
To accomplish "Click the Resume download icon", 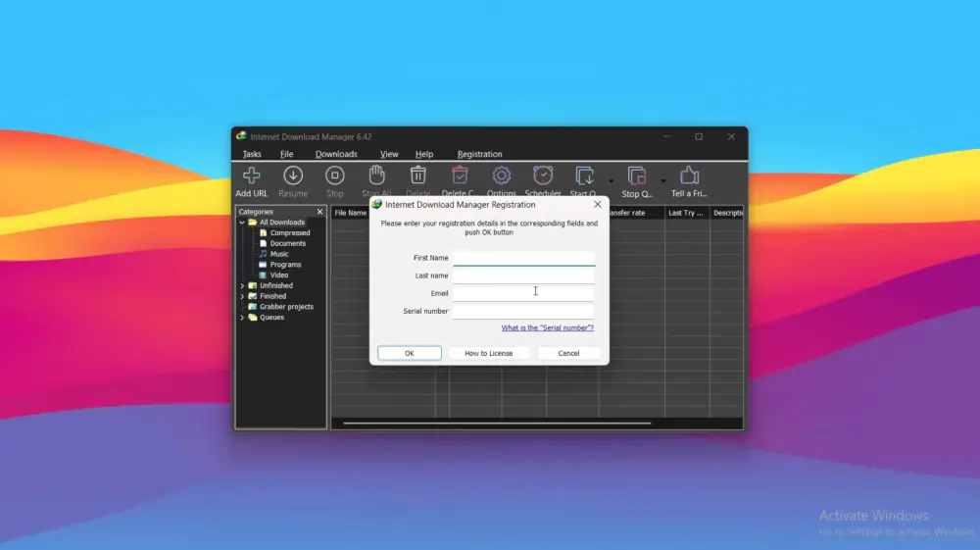I will click(x=292, y=176).
